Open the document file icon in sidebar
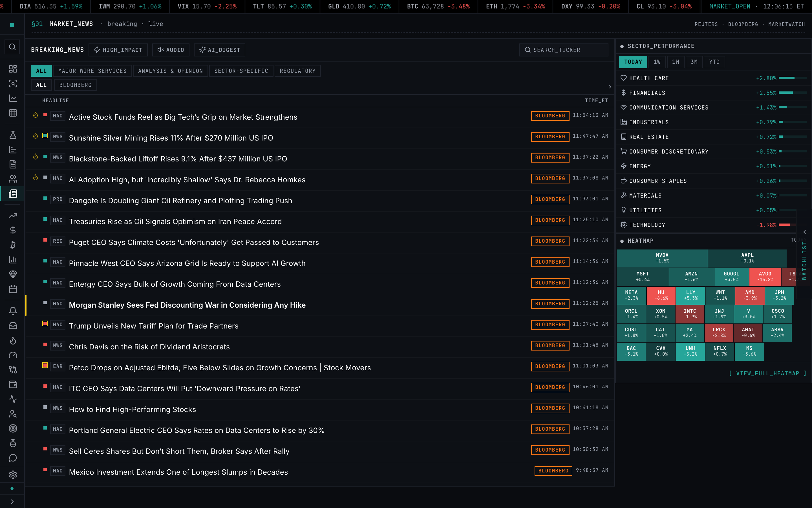 point(13,164)
